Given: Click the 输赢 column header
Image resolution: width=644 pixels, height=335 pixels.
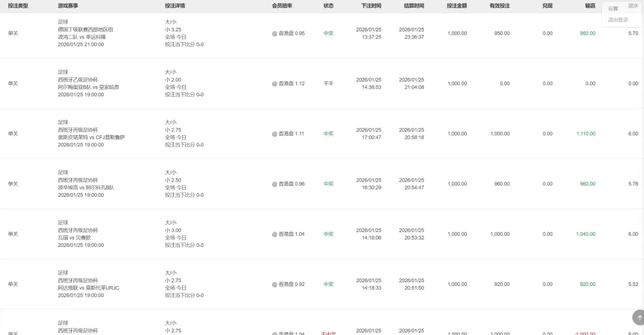Looking at the screenshot, I should coord(590,6).
